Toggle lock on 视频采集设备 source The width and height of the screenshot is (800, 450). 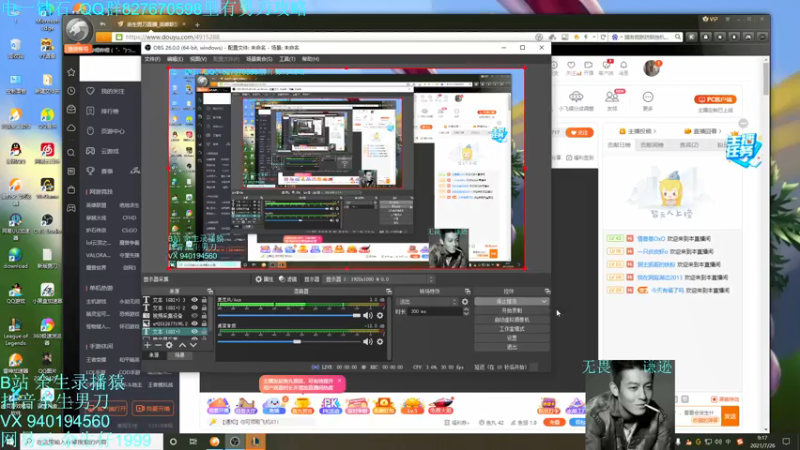204,316
